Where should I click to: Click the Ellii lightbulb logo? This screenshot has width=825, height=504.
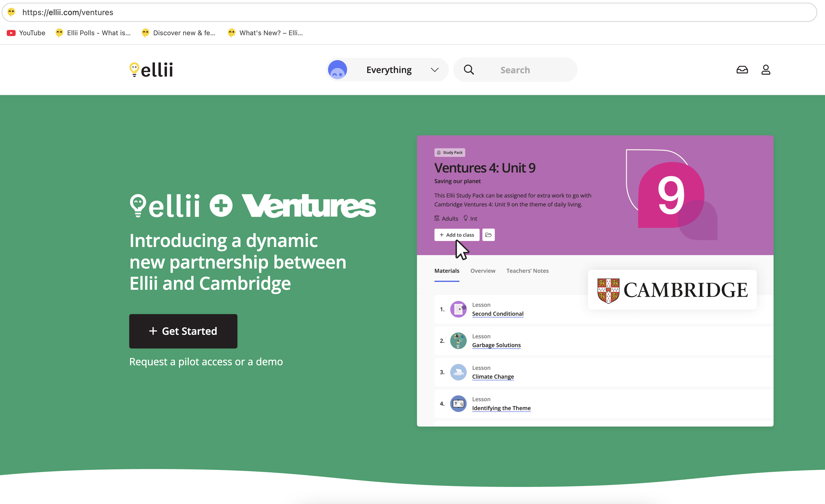pos(135,69)
